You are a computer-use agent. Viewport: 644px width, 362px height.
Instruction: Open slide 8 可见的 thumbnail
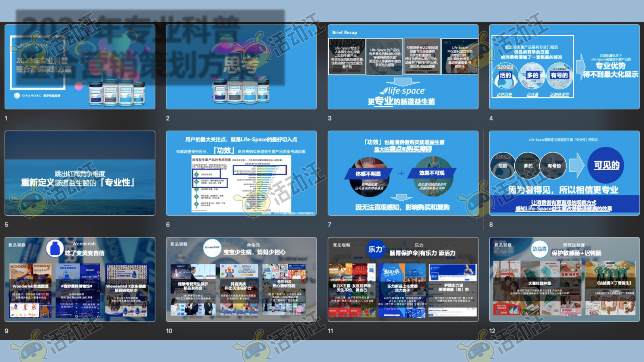pyautogui.click(x=564, y=173)
